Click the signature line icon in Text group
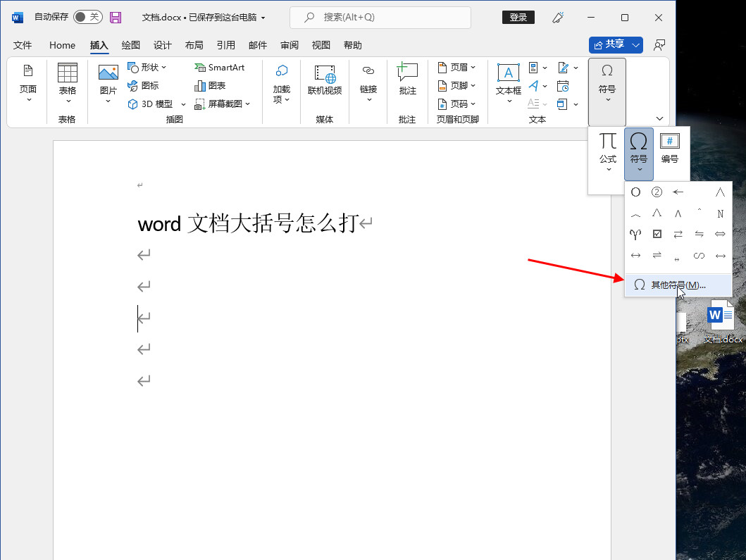Screen dimensions: 746x560 [x=564, y=68]
